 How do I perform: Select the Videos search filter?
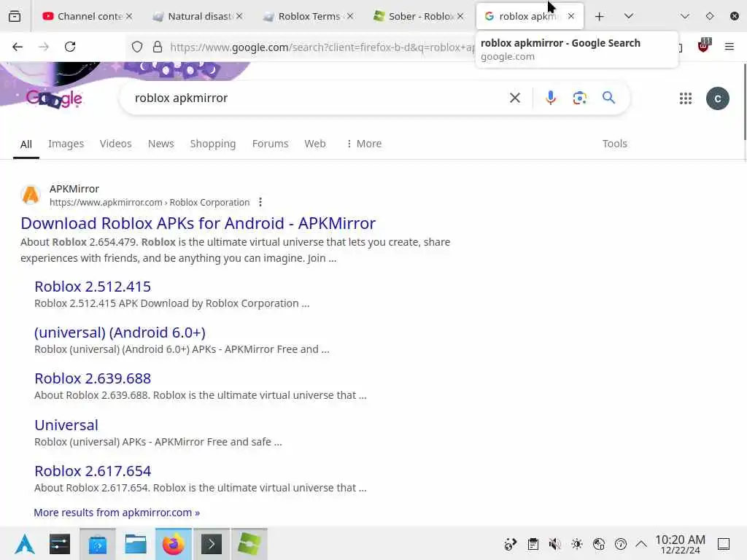116,144
